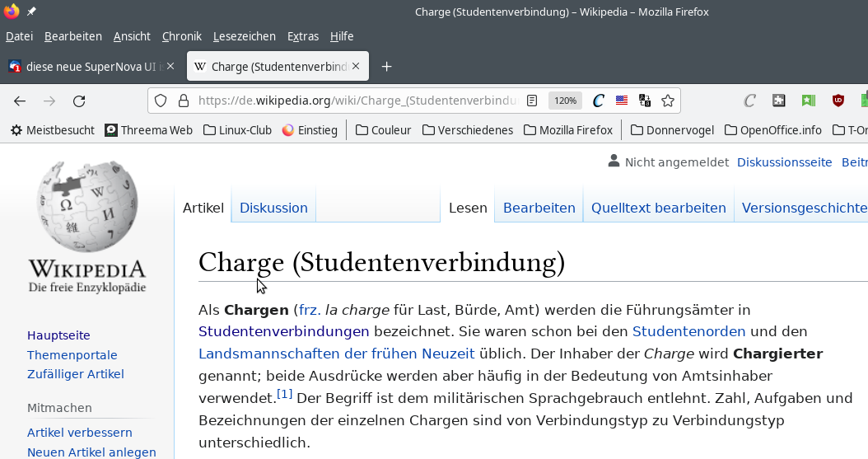
Task: Open the uBlock Origin extension icon
Action: point(838,101)
